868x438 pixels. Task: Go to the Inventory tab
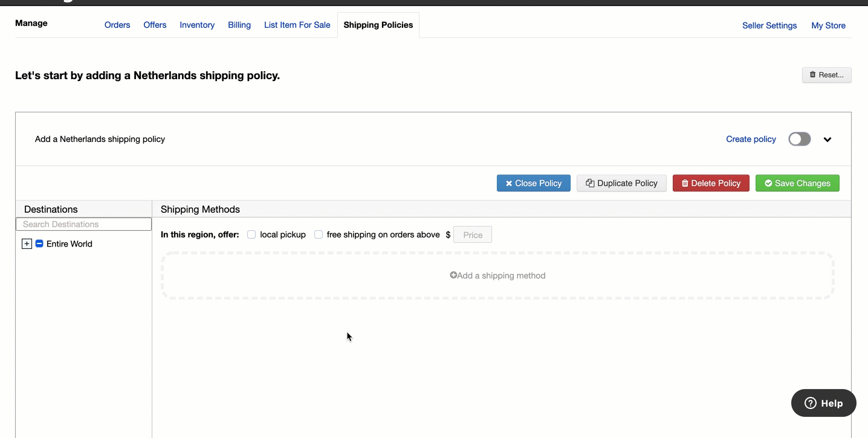(x=197, y=25)
